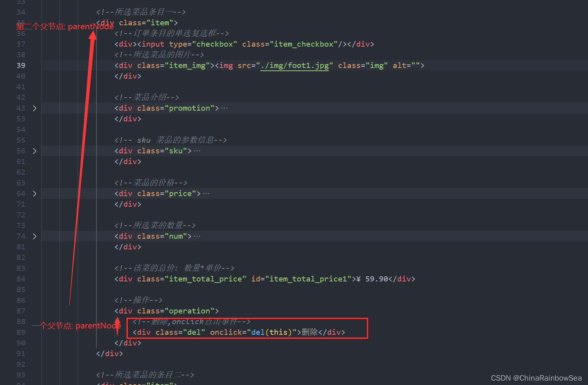The image size is (588, 385).
Task: Expand the folded promotion div on line 43
Action: tap(34, 108)
